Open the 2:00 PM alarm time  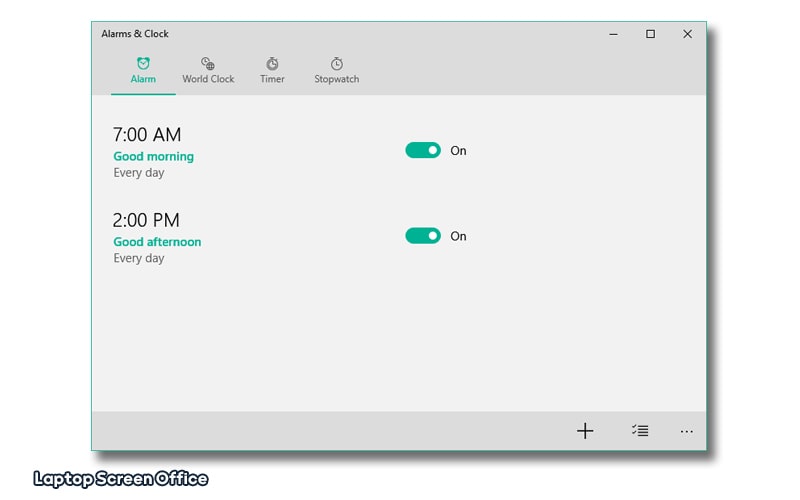pyautogui.click(x=146, y=220)
